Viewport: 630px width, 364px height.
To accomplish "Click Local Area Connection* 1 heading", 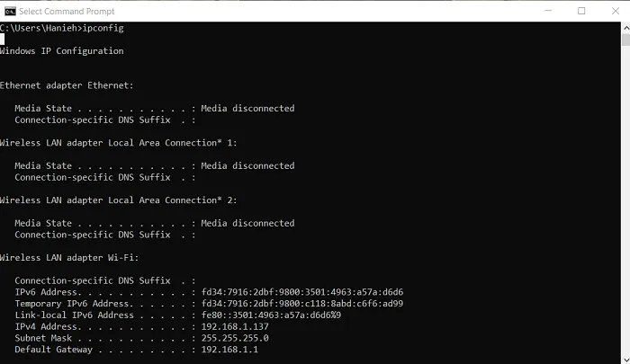I will click(118, 143).
